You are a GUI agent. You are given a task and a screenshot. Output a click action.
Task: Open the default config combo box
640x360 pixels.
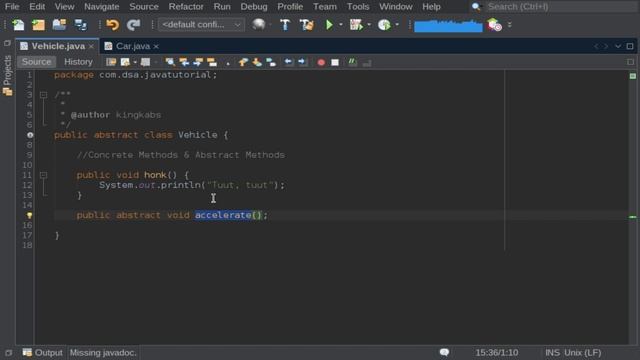click(x=201, y=25)
